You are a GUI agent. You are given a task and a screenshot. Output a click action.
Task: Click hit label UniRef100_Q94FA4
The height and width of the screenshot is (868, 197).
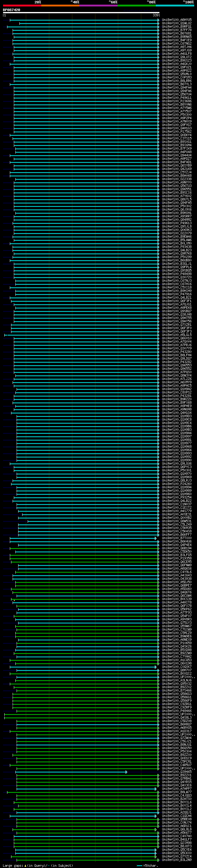coord(177,88)
